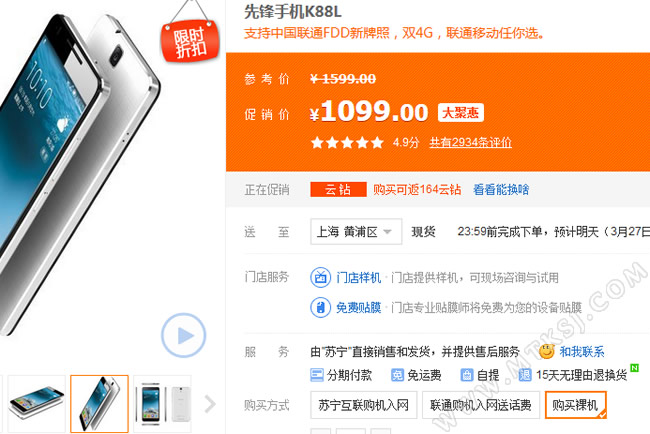Click the 云钻 promotion tag
Screen dimensions: 650x434
[x=338, y=190]
